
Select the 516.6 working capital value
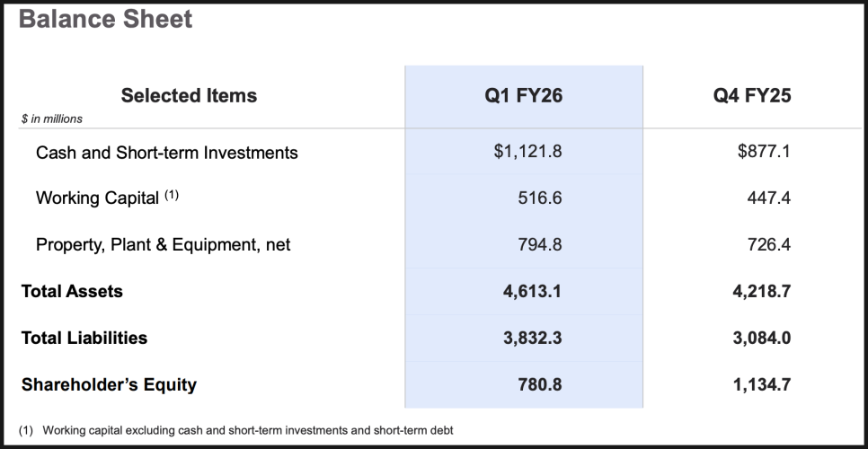(540, 198)
